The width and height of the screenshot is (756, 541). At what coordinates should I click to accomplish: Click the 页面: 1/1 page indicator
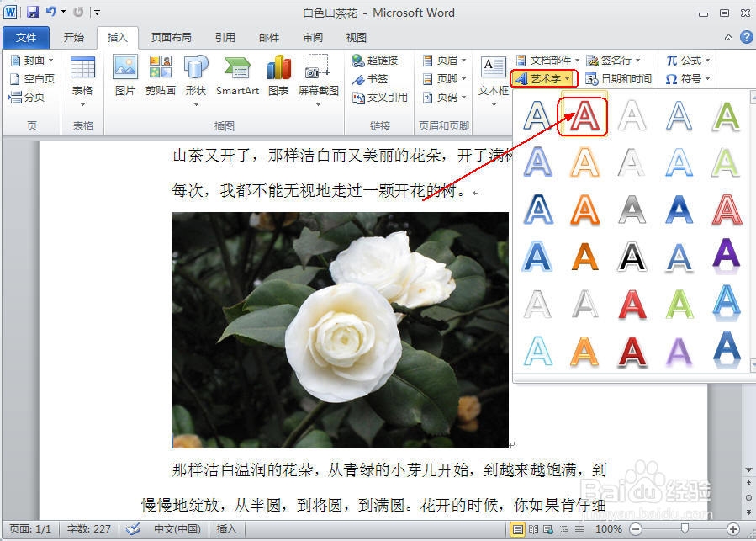click(x=30, y=529)
